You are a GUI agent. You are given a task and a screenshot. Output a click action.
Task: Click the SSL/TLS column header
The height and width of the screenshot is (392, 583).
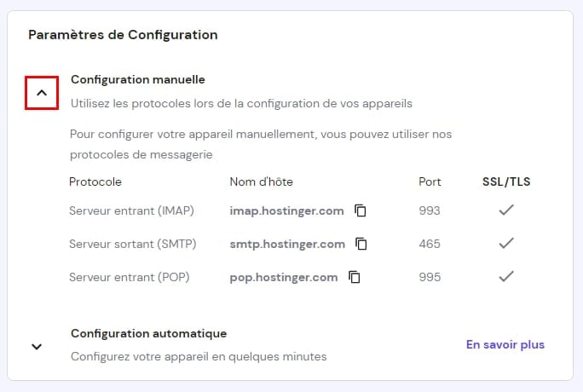[506, 182]
